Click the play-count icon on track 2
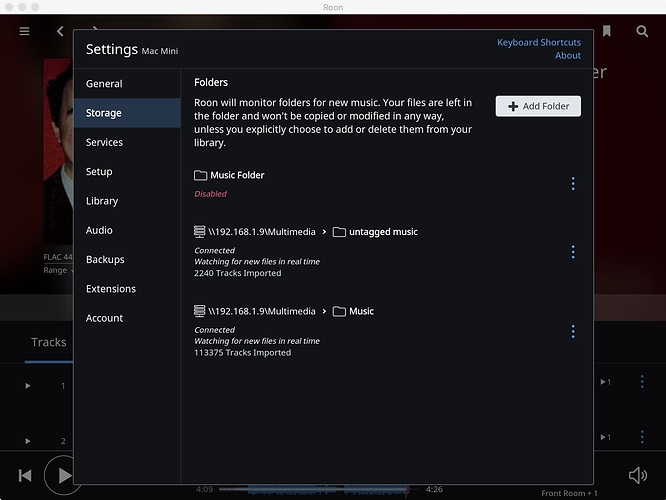The height and width of the screenshot is (500, 666). (x=605, y=437)
